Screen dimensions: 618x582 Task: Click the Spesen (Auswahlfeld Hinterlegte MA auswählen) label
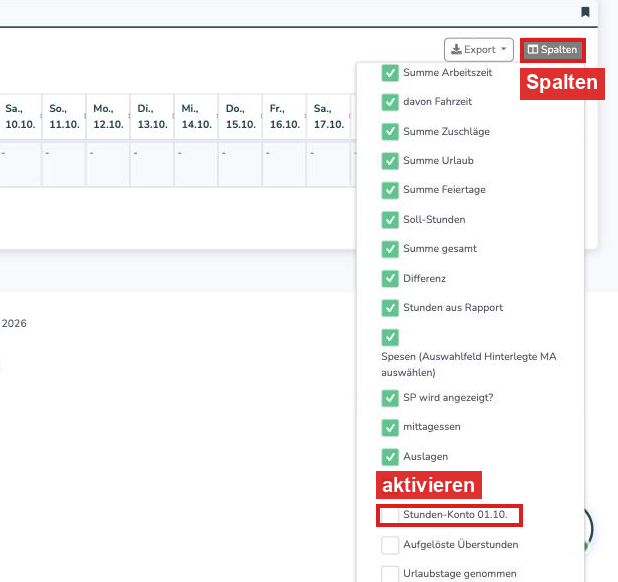coord(469,364)
